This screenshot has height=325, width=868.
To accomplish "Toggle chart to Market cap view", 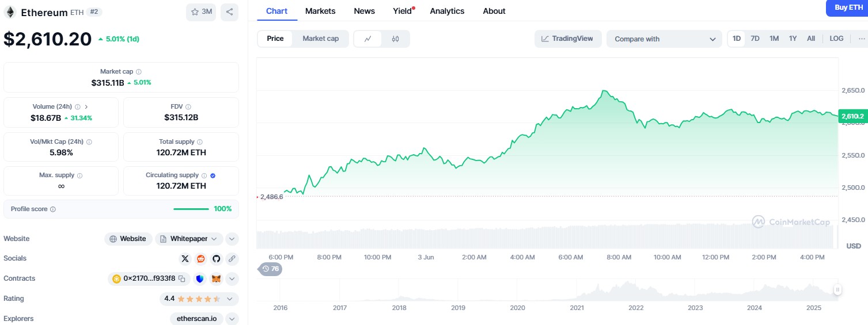I will tap(320, 39).
